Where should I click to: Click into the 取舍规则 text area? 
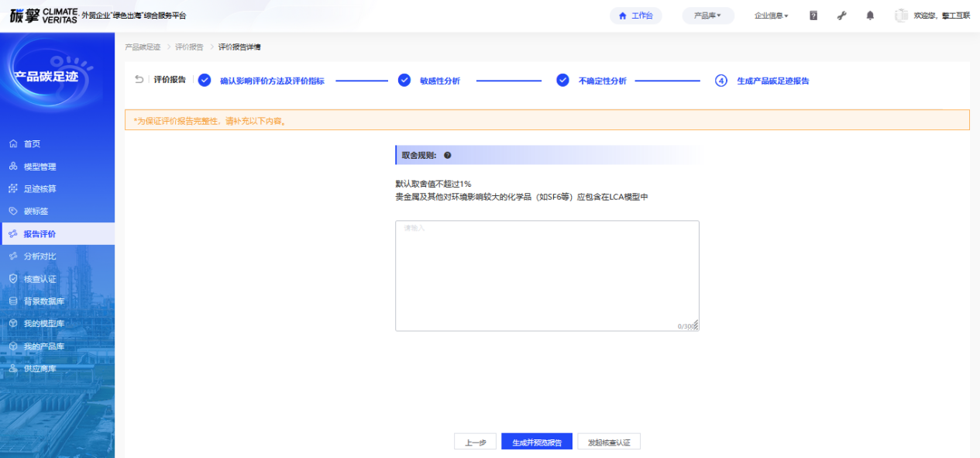coord(547,275)
